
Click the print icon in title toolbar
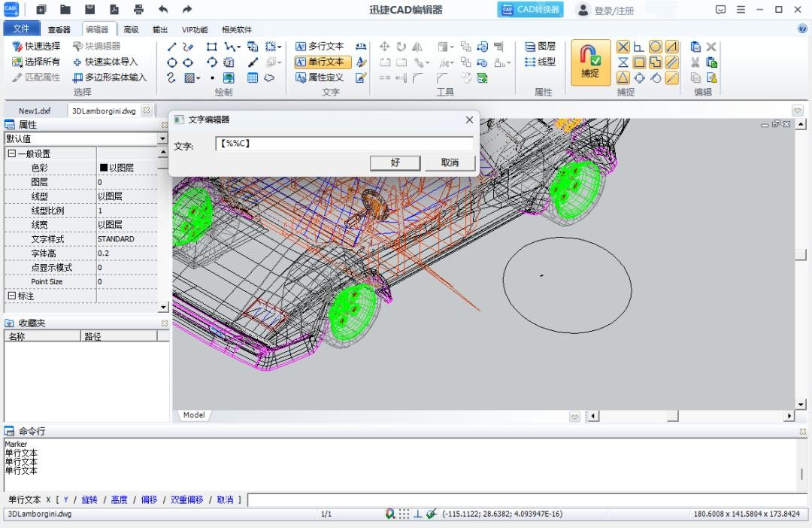tap(138, 10)
